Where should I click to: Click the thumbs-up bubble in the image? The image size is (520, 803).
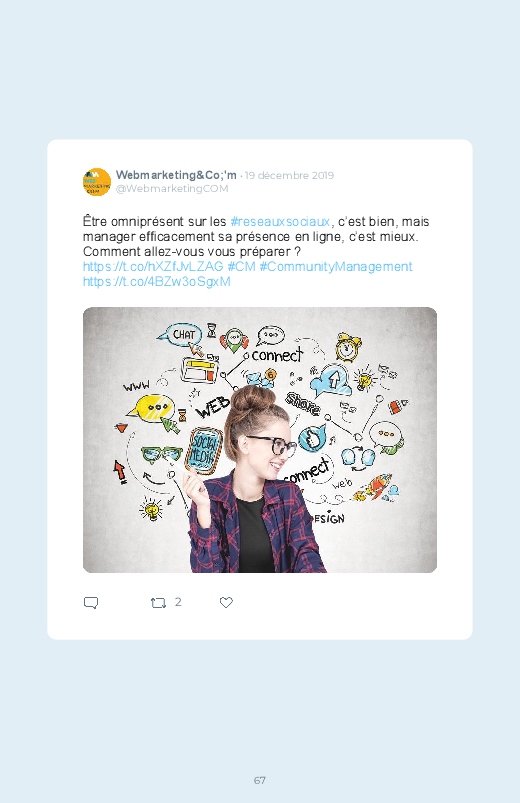(311, 438)
